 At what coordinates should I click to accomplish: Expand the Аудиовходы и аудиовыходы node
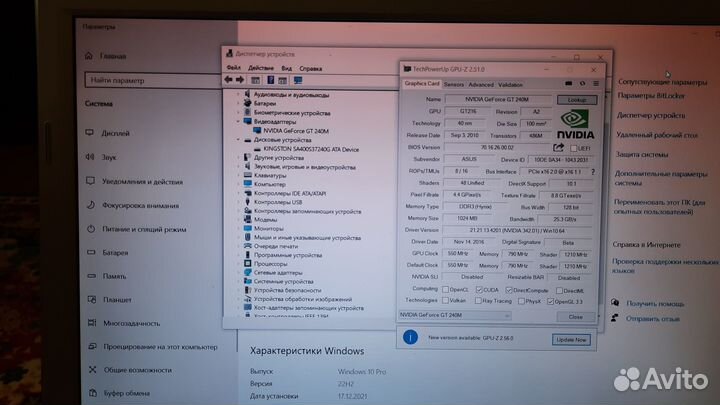pyautogui.click(x=238, y=95)
